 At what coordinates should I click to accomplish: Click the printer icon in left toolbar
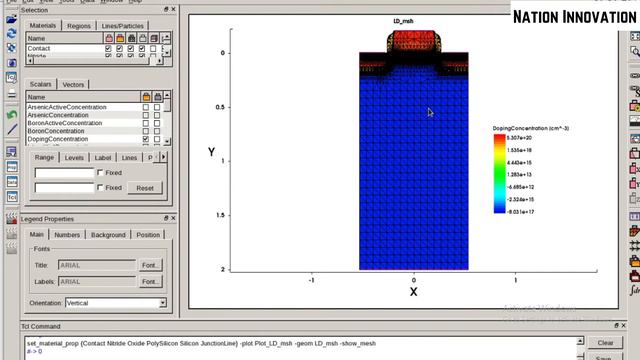11,93
